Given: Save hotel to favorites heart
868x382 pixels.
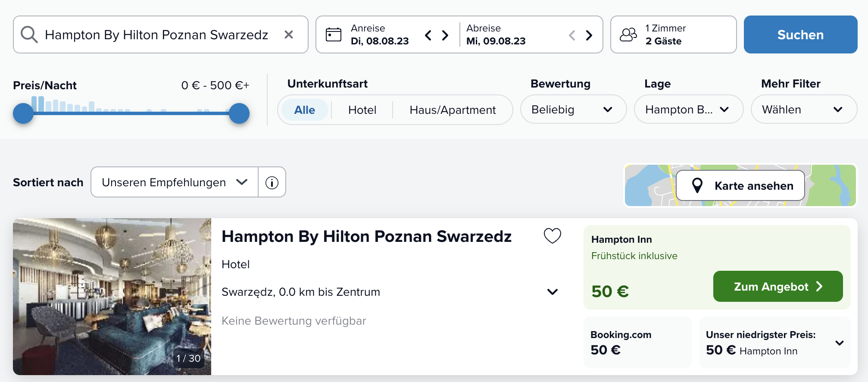Looking at the screenshot, I should click(552, 235).
